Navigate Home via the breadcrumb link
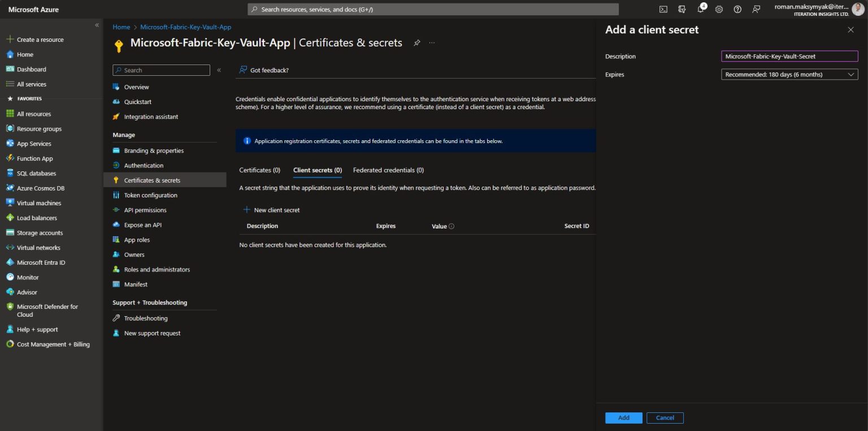 coord(121,27)
